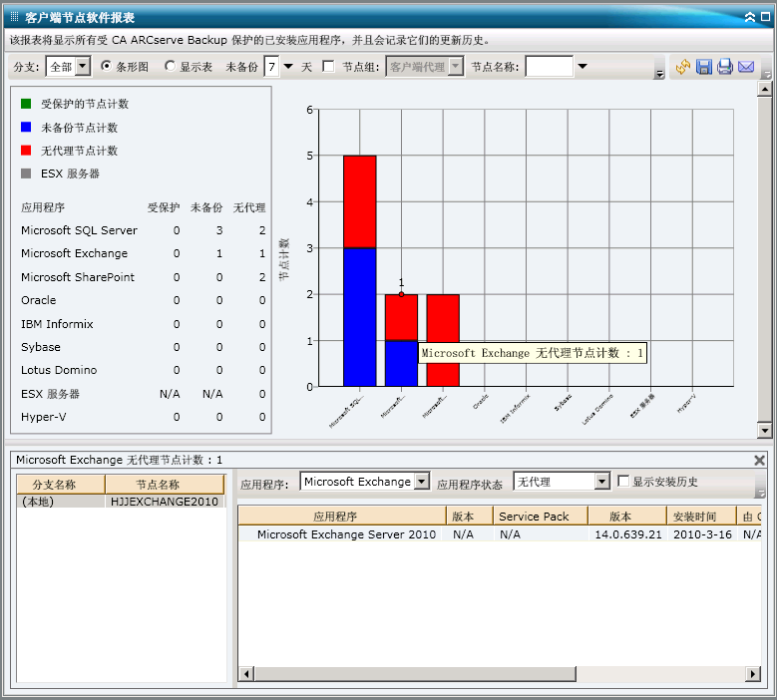
Task: Open detail filter bar overflow arrow
Action: pyautogui.click(x=760, y=492)
